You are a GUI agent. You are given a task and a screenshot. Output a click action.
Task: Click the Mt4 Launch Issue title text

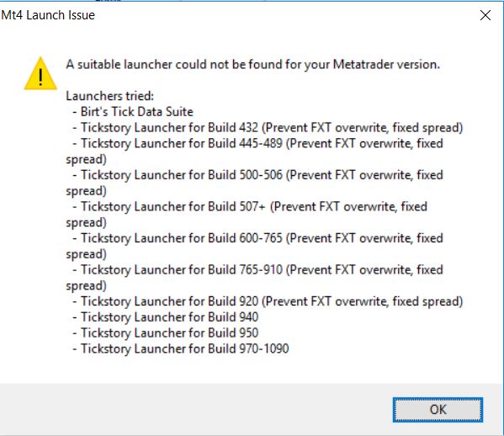pyautogui.click(x=48, y=15)
